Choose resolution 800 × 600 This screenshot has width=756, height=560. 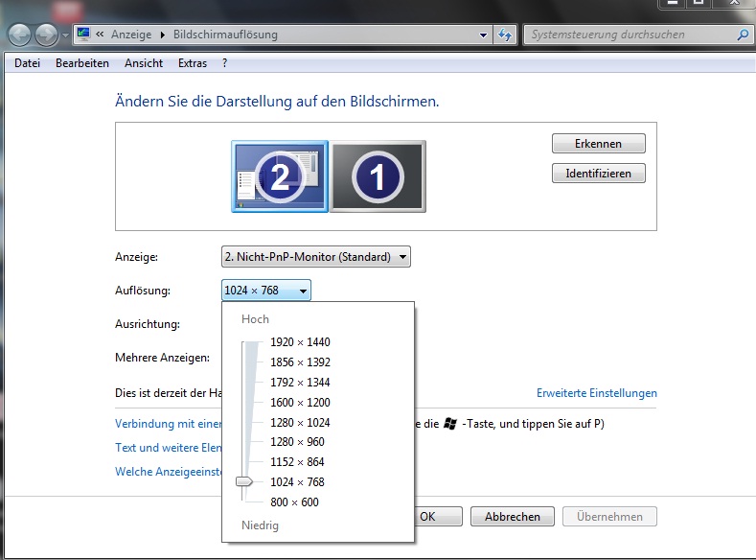click(x=294, y=502)
